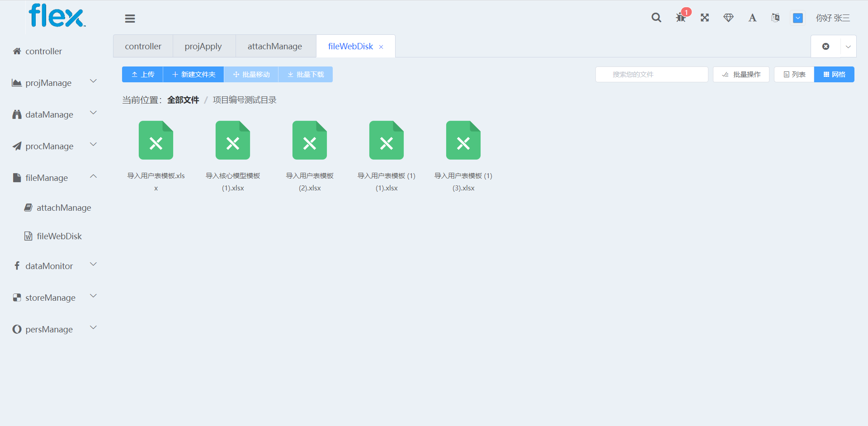This screenshot has height=426, width=868.
Task: Click the flex logo
Action: coord(57,16)
